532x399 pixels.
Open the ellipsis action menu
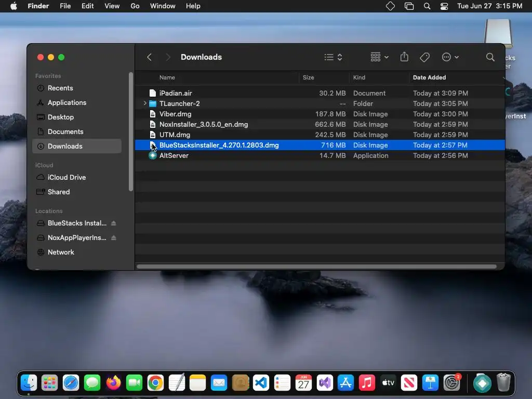coord(450,57)
